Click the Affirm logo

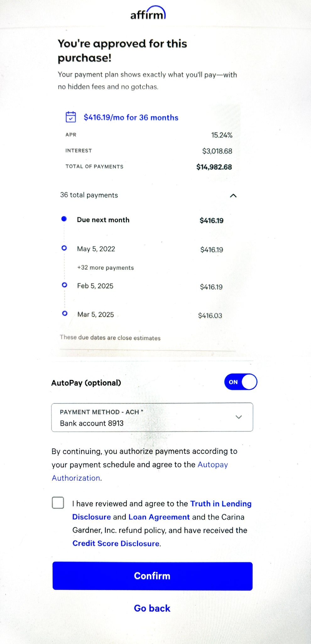coord(148,13)
